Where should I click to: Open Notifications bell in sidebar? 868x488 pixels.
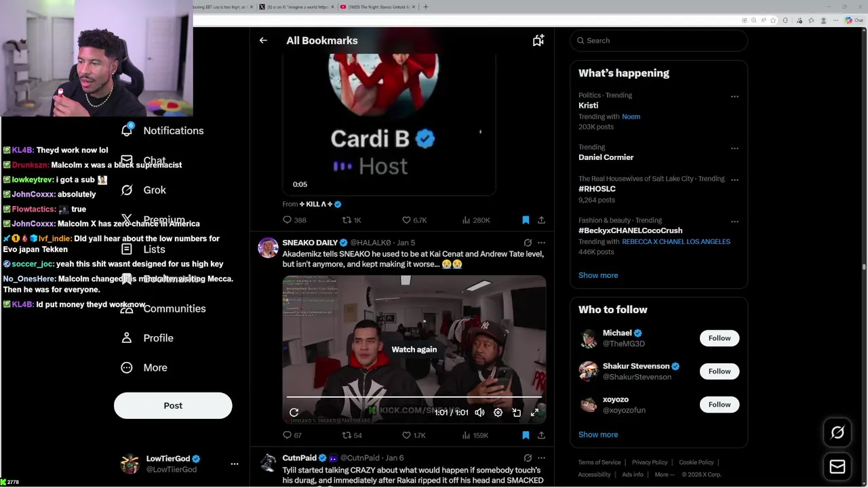[163, 131]
